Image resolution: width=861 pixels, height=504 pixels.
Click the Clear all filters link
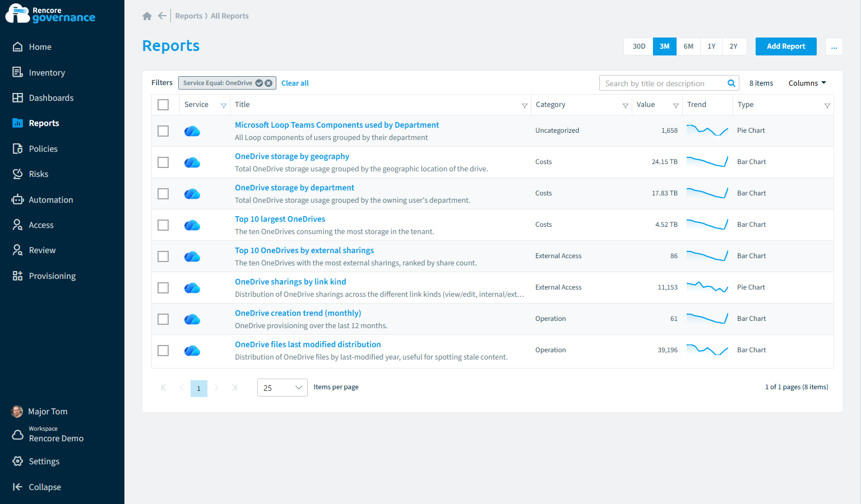coord(295,83)
